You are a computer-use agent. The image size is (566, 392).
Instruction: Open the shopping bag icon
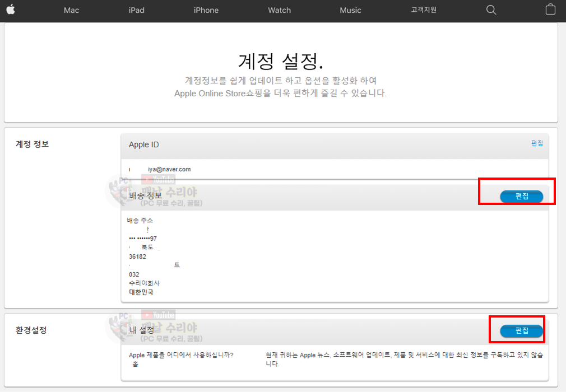550,9
